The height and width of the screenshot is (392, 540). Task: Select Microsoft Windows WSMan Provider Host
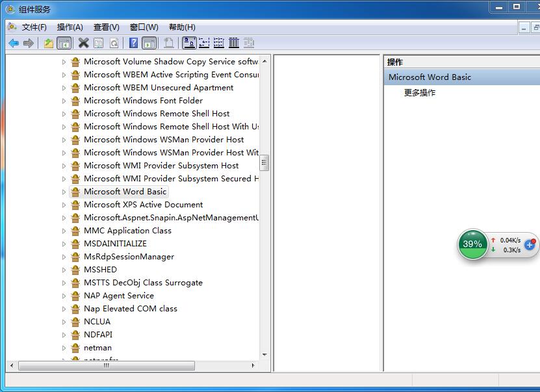point(164,140)
